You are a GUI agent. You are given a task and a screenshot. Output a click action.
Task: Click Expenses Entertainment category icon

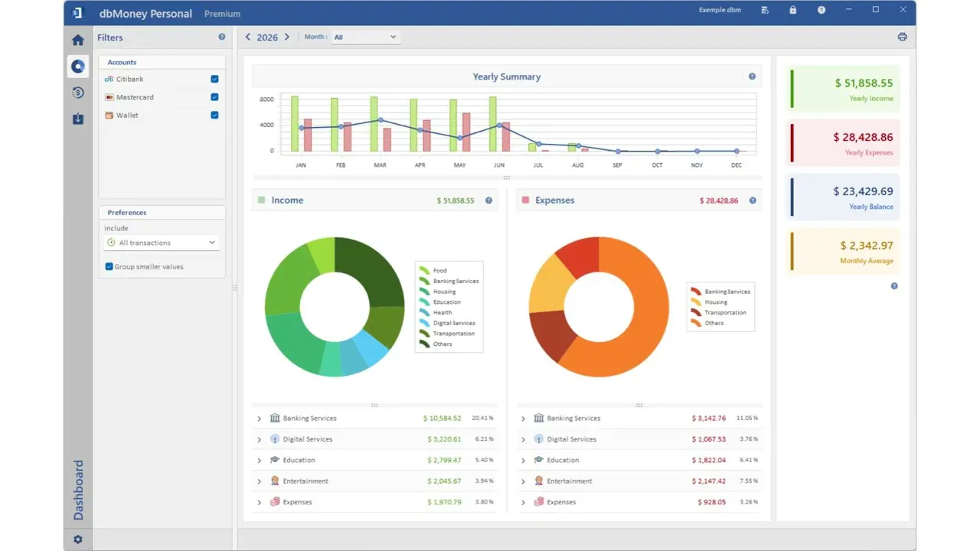[x=539, y=481]
